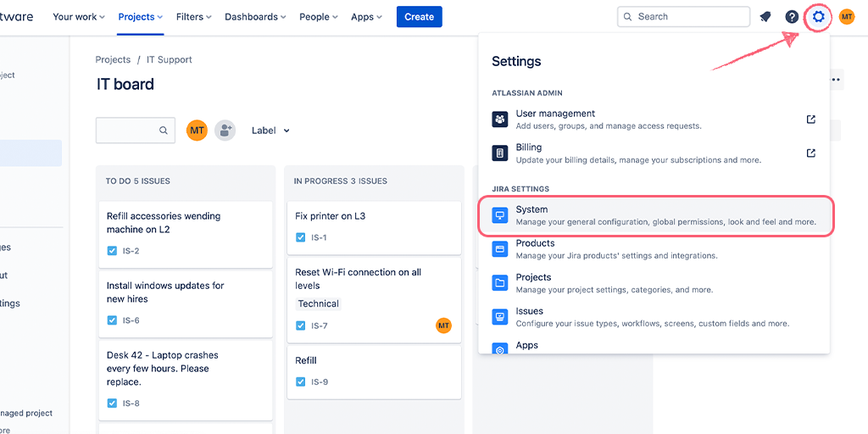
Task: Open the Refill card IS-9
Action: (374, 372)
